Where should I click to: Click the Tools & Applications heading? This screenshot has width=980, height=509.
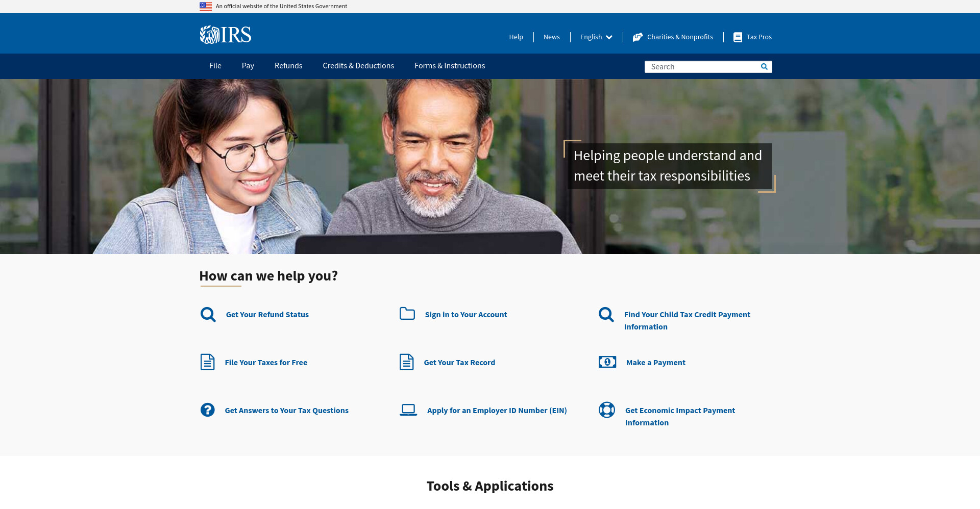(490, 486)
